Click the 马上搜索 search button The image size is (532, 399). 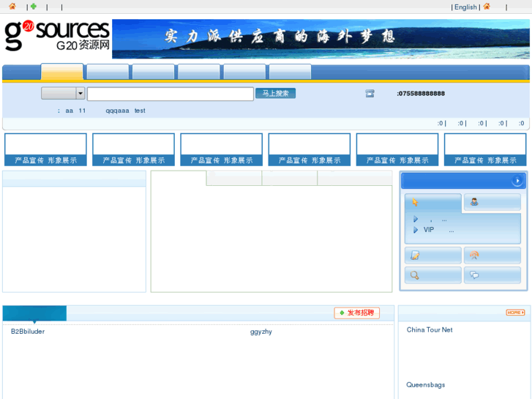coord(275,94)
